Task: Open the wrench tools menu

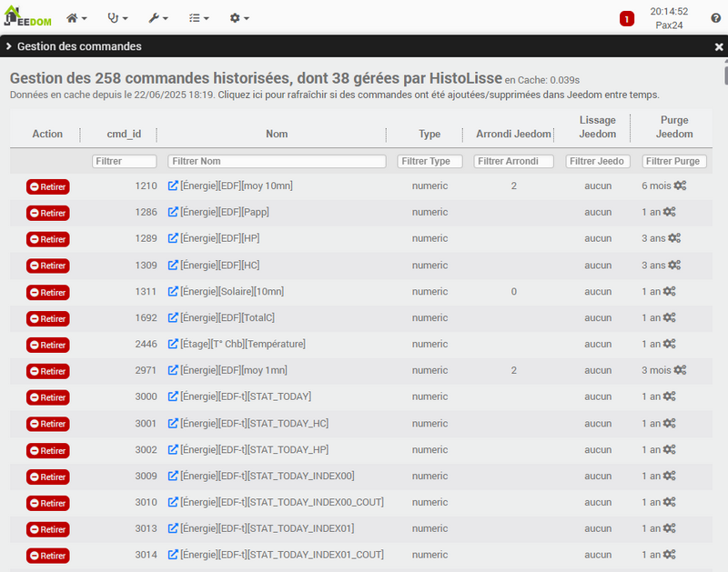Action: [158, 18]
